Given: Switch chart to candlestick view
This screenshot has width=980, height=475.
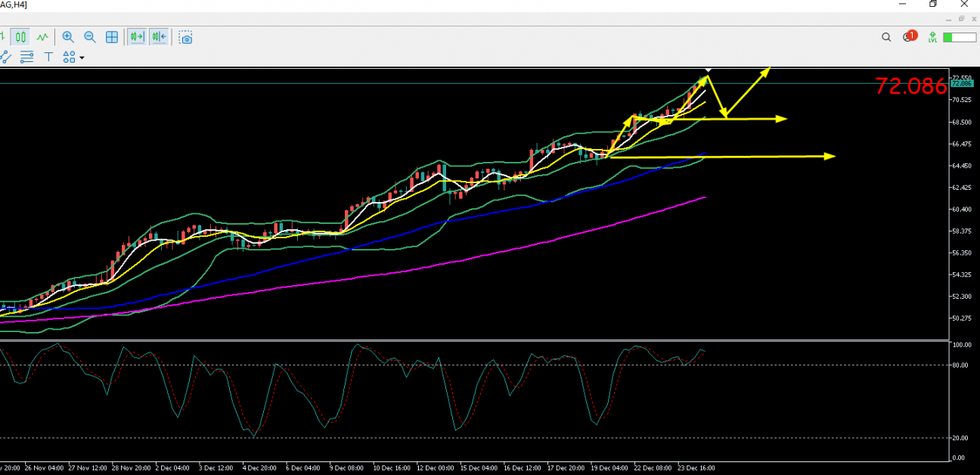Looking at the screenshot, I should [x=20, y=36].
